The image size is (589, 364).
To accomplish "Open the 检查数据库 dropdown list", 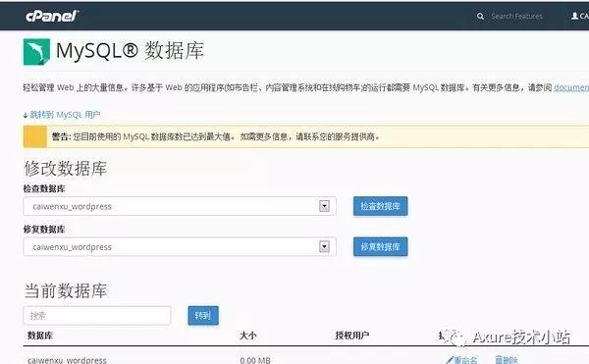I will 180,206.
